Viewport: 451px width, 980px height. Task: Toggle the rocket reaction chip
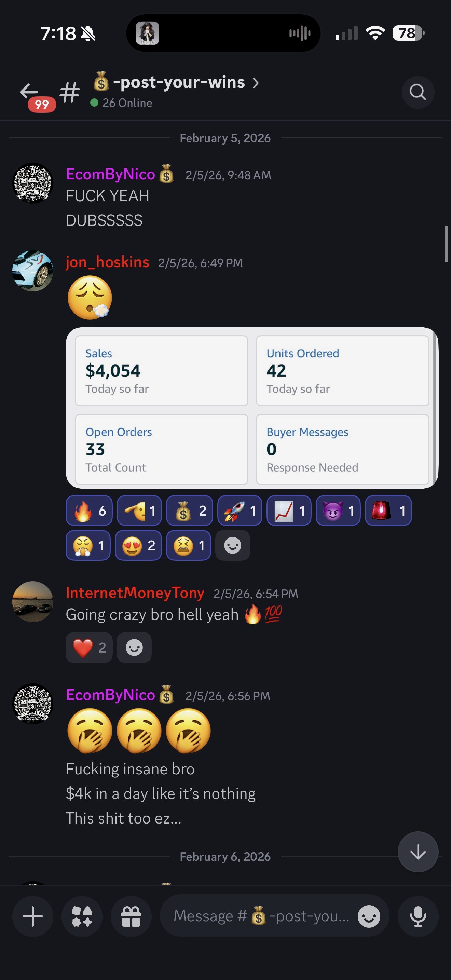(x=240, y=511)
